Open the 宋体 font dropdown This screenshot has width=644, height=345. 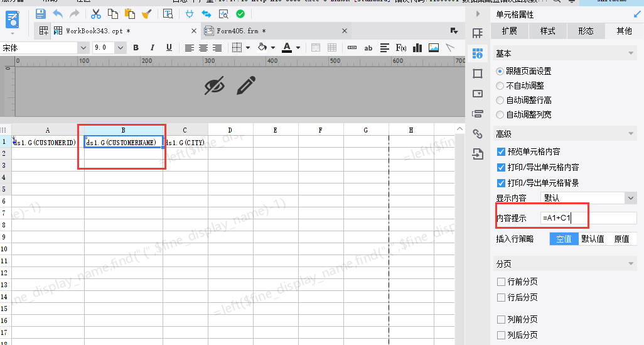(x=83, y=48)
